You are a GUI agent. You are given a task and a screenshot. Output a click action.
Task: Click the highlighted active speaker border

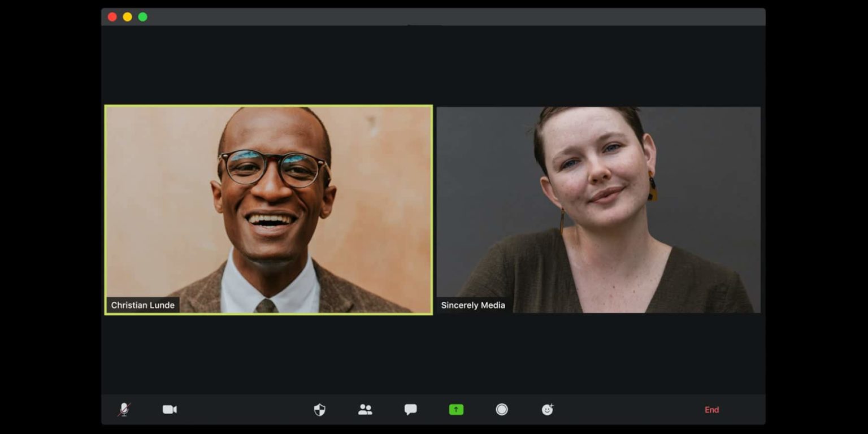(268, 105)
